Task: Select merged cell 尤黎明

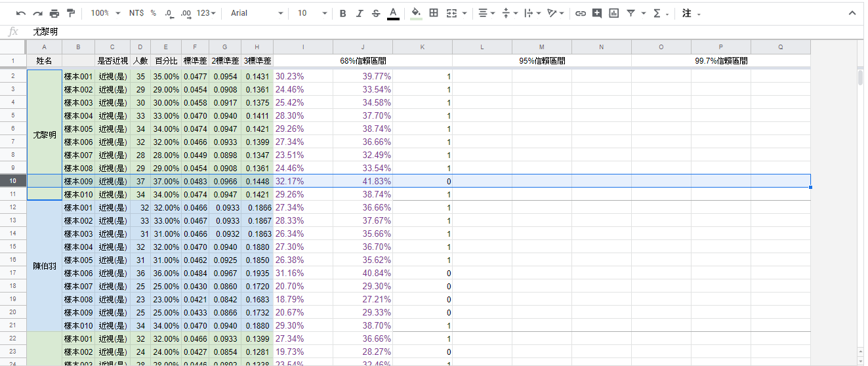Action: coord(44,135)
